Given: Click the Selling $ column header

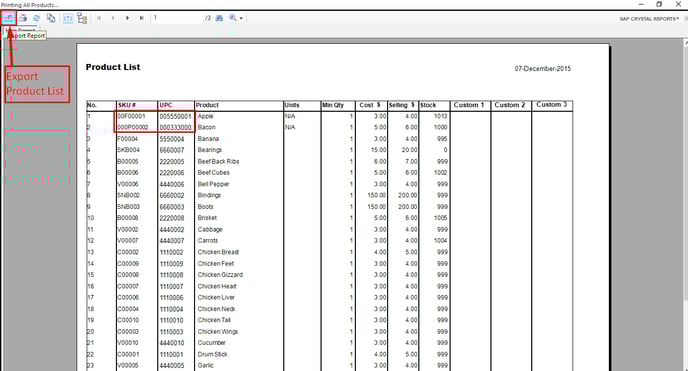Looking at the screenshot, I should (402, 105).
